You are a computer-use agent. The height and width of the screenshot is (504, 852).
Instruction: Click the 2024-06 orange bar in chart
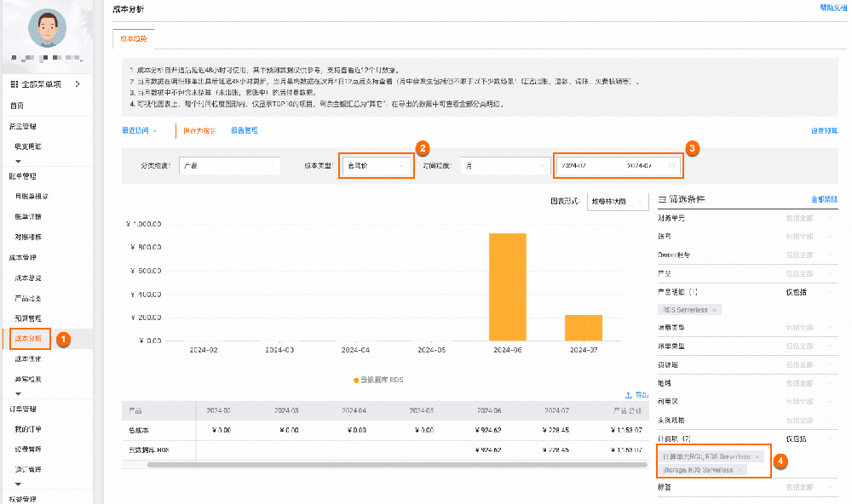(507, 286)
